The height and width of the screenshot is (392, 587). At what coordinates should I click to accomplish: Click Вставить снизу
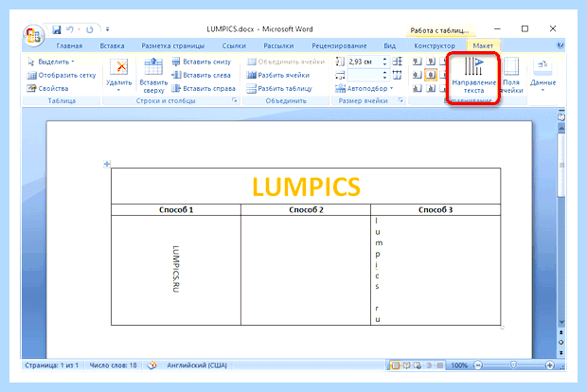[202, 62]
